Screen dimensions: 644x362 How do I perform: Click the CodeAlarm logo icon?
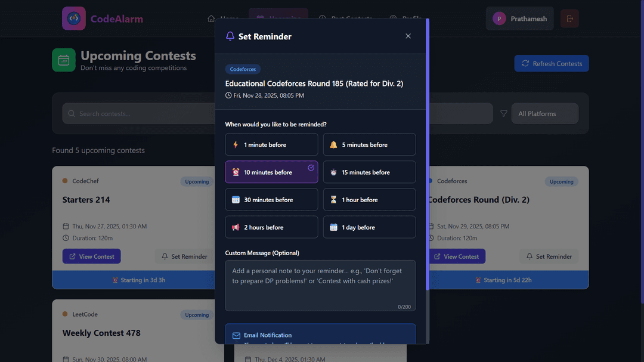[x=73, y=18]
